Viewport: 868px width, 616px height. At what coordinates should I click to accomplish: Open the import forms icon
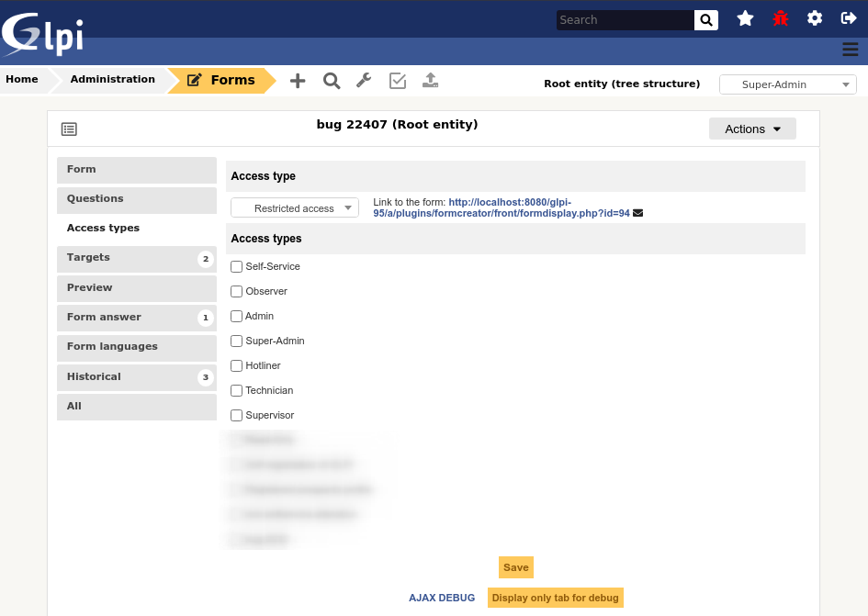[430, 81]
